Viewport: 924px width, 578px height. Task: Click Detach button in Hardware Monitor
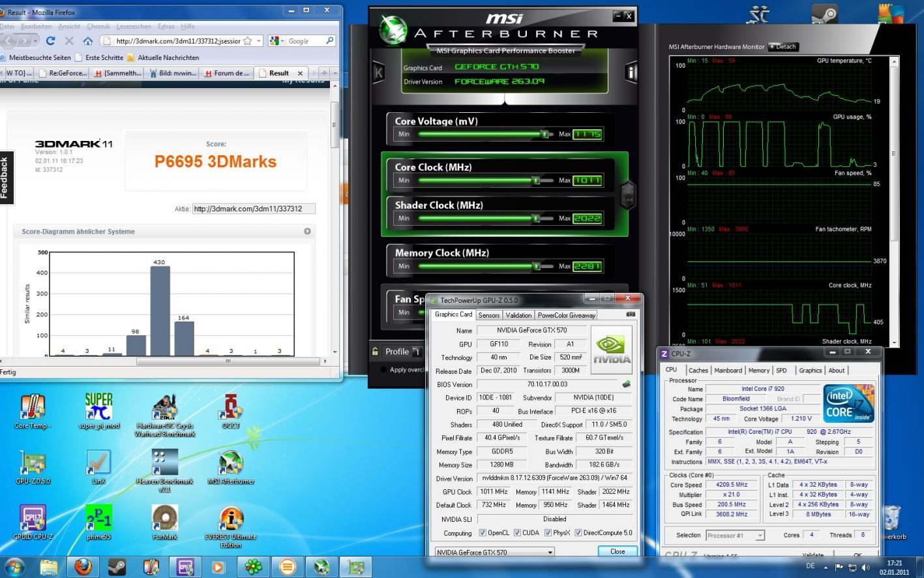pos(783,46)
